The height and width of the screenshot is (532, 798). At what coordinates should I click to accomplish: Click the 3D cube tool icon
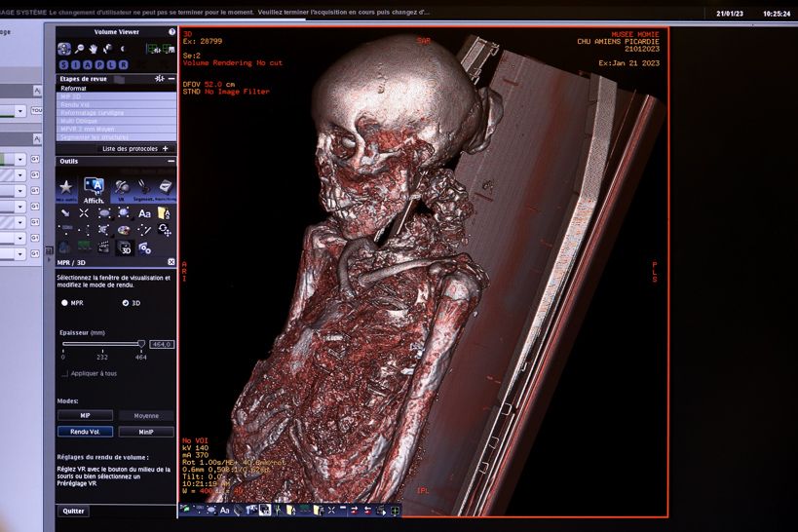125,248
